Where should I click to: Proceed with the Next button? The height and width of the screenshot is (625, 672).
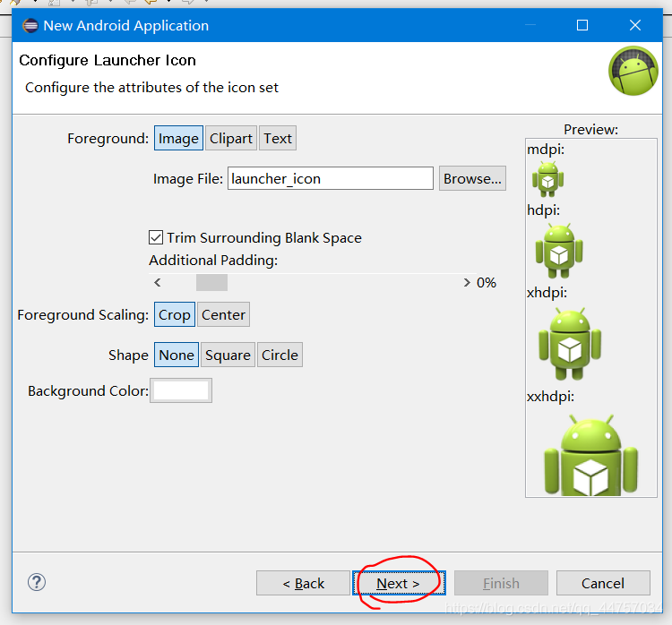pos(399,583)
